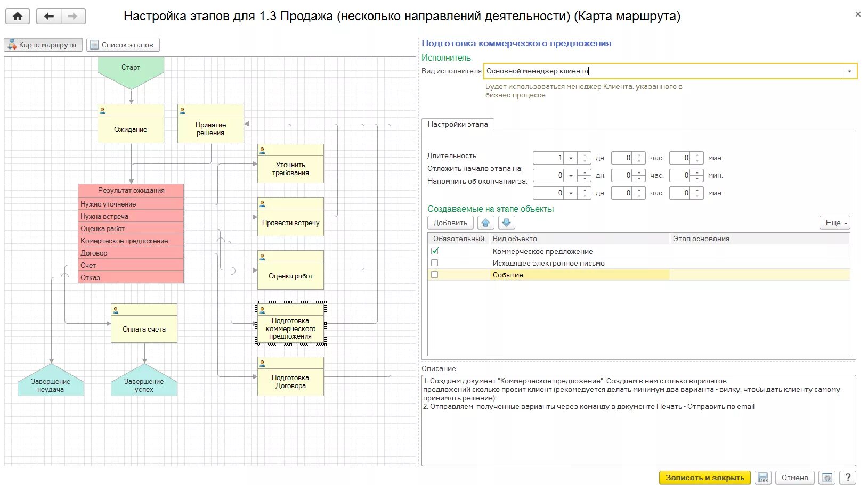Select the Счет condition row
This screenshot has height=485, width=868.
(x=131, y=265)
